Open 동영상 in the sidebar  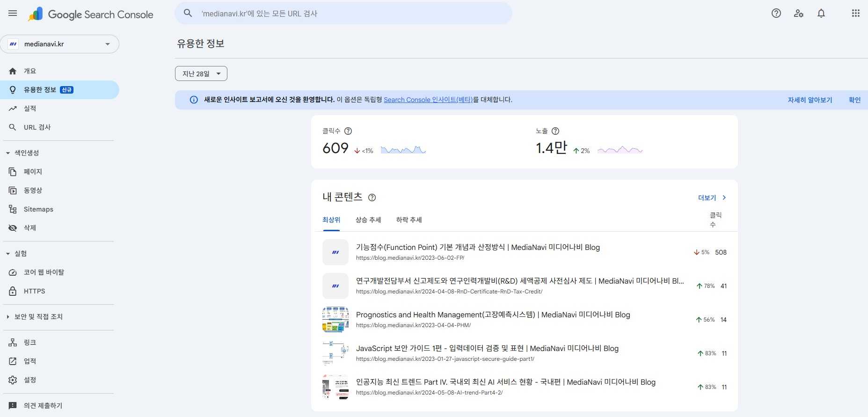[59, 190]
